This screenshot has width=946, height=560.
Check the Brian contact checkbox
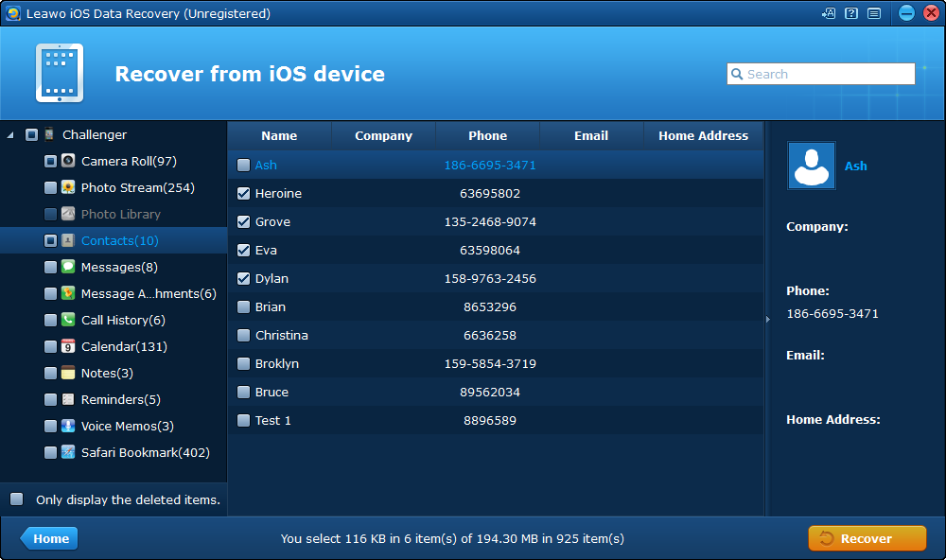(x=244, y=307)
